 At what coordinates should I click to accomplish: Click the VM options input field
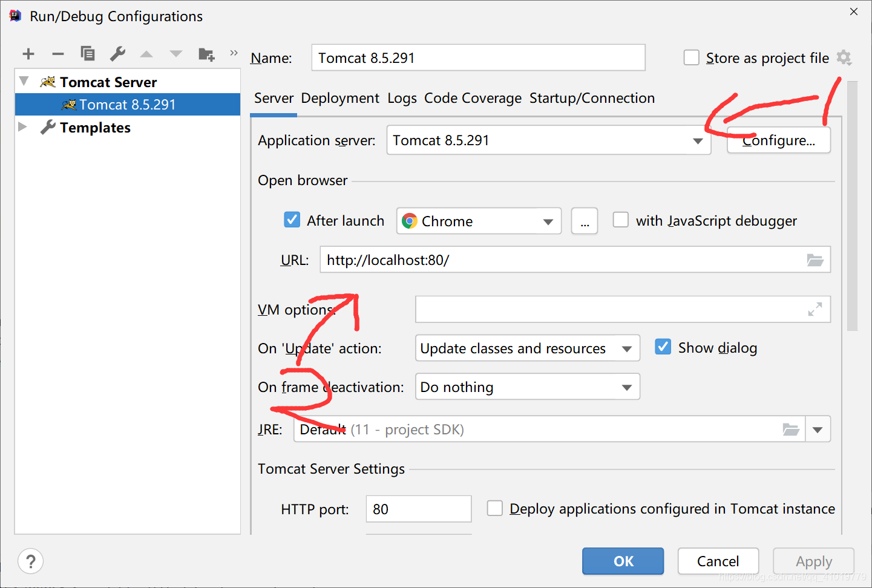click(623, 309)
